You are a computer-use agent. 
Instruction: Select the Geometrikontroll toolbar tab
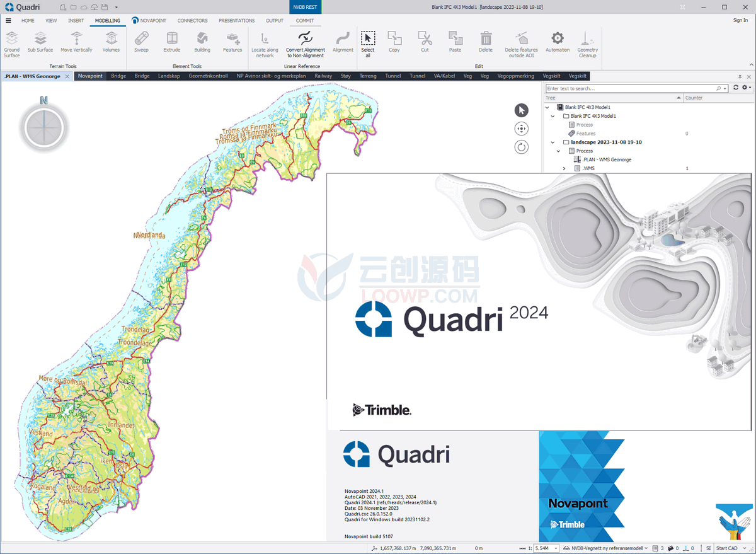click(209, 76)
